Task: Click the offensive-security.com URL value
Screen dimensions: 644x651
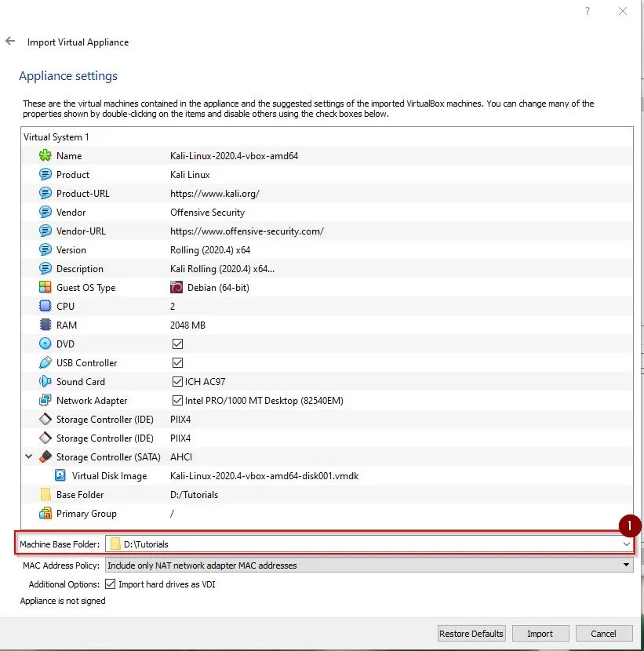Action: point(247,231)
